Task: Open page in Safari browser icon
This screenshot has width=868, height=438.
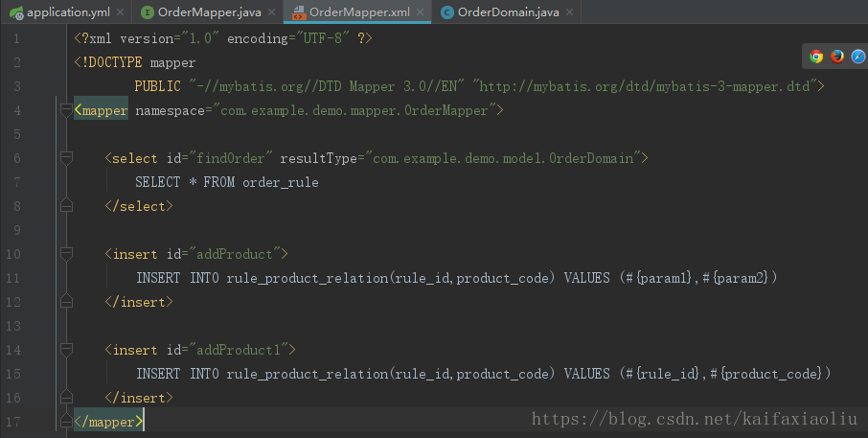Action: click(x=857, y=57)
